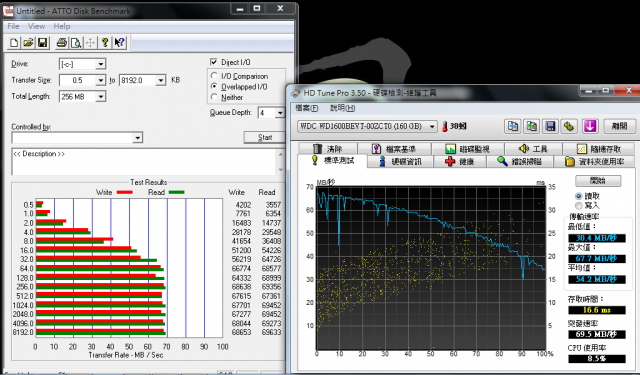Save screenshot floppy icon in HD Tune
Image resolution: width=640 pixels, height=375 pixels.
tap(550, 126)
